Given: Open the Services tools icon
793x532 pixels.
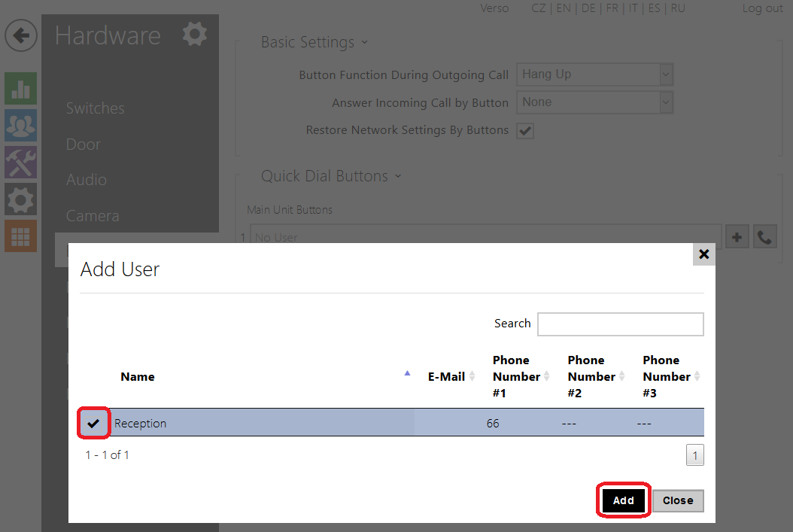Looking at the screenshot, I should tap(20, 163).
